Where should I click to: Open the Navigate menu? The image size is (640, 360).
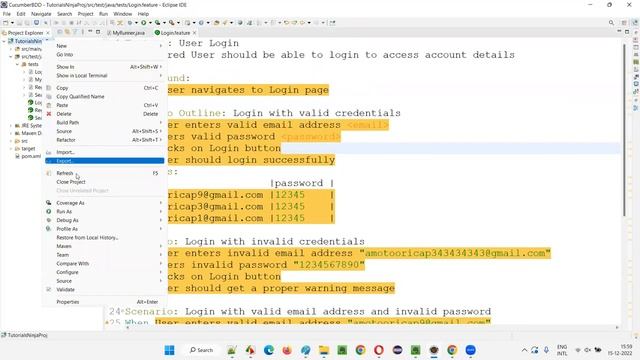pos(41,14)
